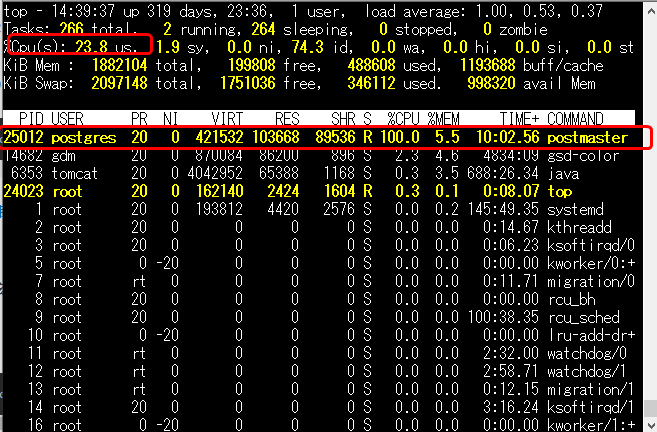Click the 199808 free memory value
Image resolution: width=657 pixels, height=432 pixels.
(252, 65)
